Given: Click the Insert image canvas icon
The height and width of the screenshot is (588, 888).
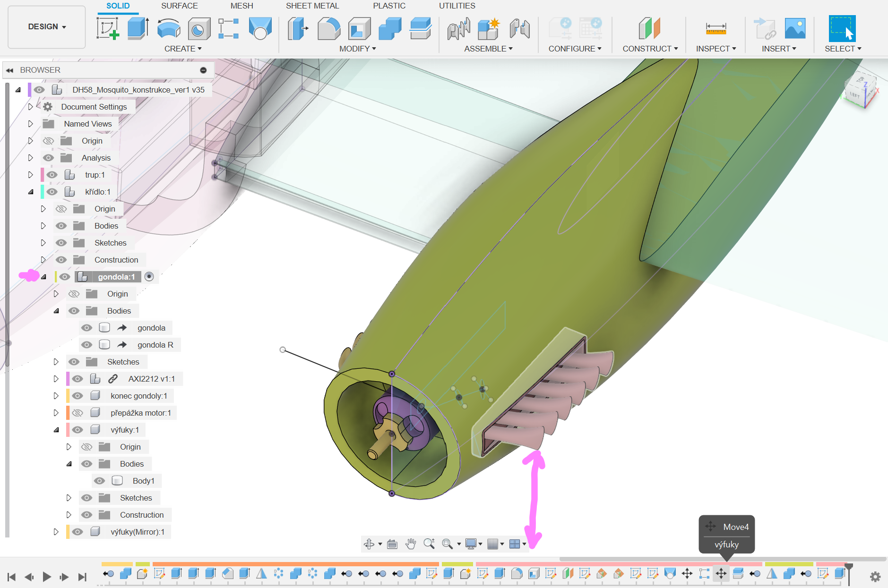Looking at the screenshot, I should click(795, 28).
